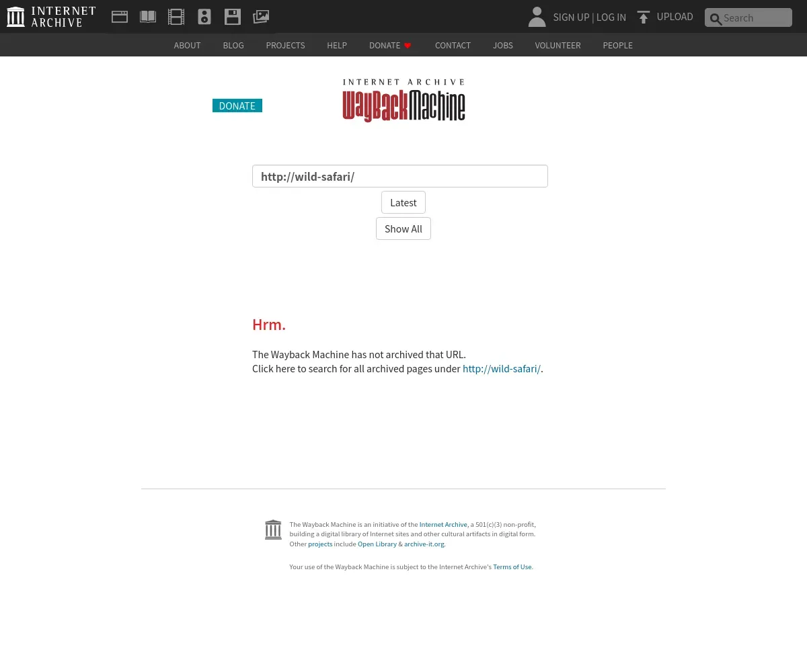
Task: Open the HELP menu item
Action: tap(337, 45)
